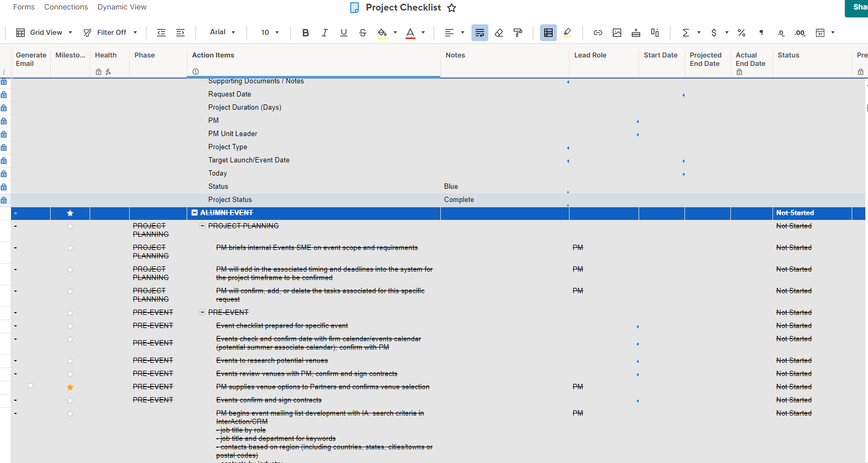Click the highlight changes icon

point(567,33)
